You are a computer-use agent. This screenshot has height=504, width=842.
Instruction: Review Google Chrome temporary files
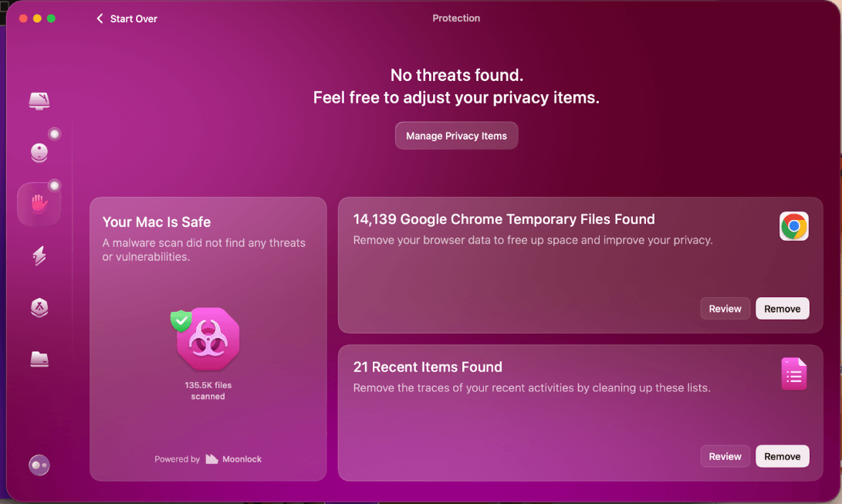[x=725, y=309]
